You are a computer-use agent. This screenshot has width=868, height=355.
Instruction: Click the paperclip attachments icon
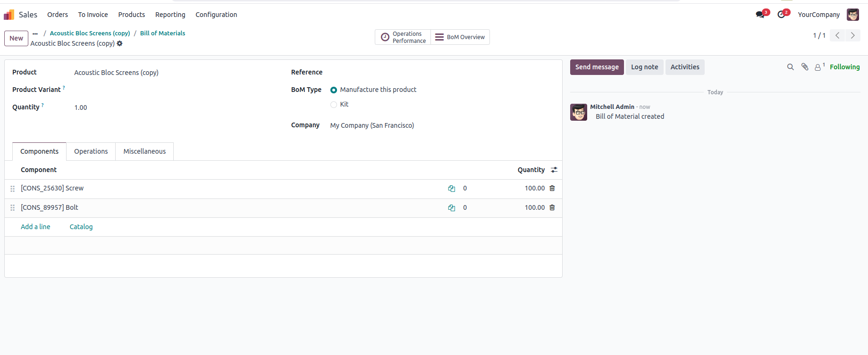(805, 67)
